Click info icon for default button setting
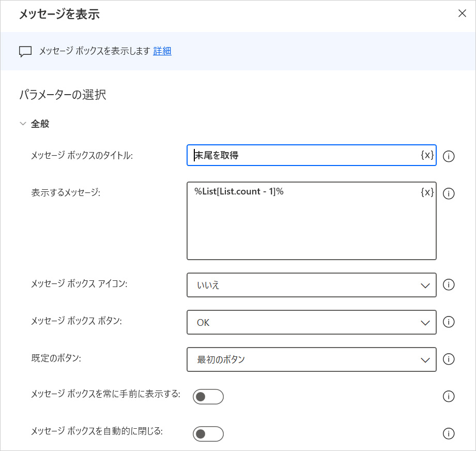Screen dimensions: 476x451 449,359
